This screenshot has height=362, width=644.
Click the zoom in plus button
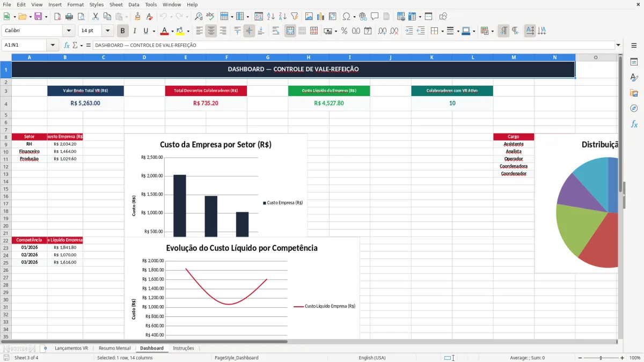(x=623, y=358)
